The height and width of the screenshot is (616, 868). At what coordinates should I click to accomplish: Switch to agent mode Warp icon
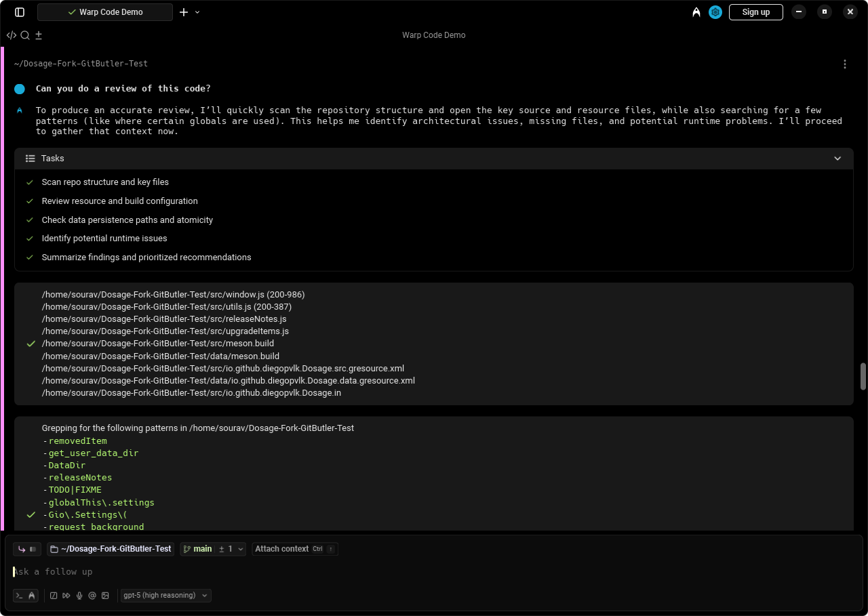pyautogui.click(x=32, y=596)
